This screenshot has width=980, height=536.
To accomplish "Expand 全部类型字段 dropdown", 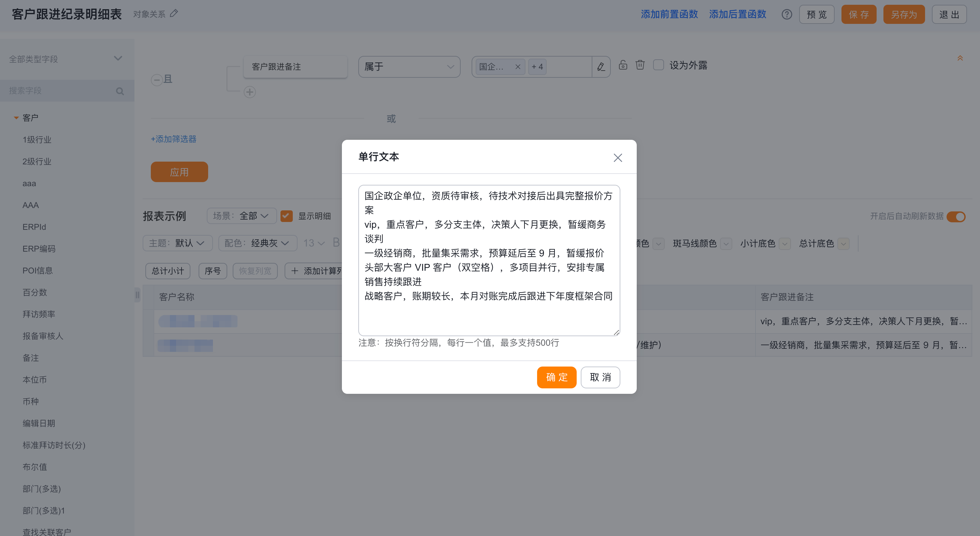I will 67,59.
